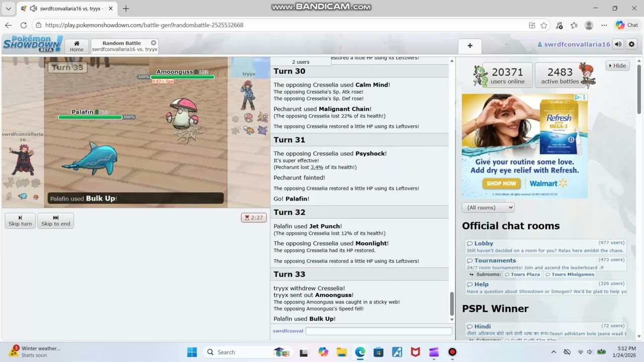Viewport: 644px width, 362px height.
Task: Click the Pokémon Showdown logo
Action: coord(33,44)
